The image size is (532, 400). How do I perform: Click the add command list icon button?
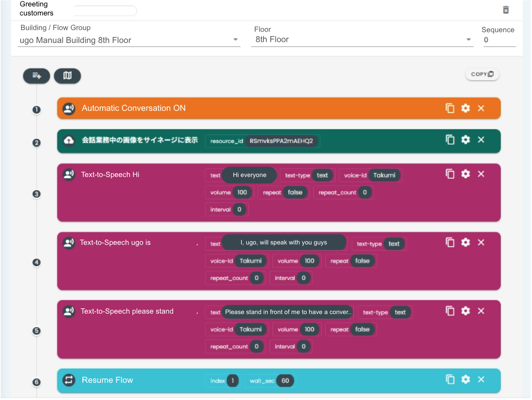tap(37, 76)
